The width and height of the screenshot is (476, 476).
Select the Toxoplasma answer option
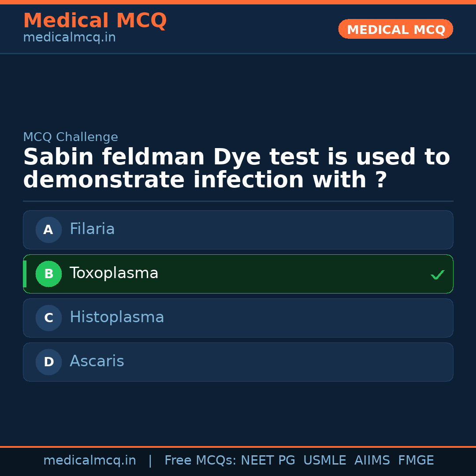(238, 274)
